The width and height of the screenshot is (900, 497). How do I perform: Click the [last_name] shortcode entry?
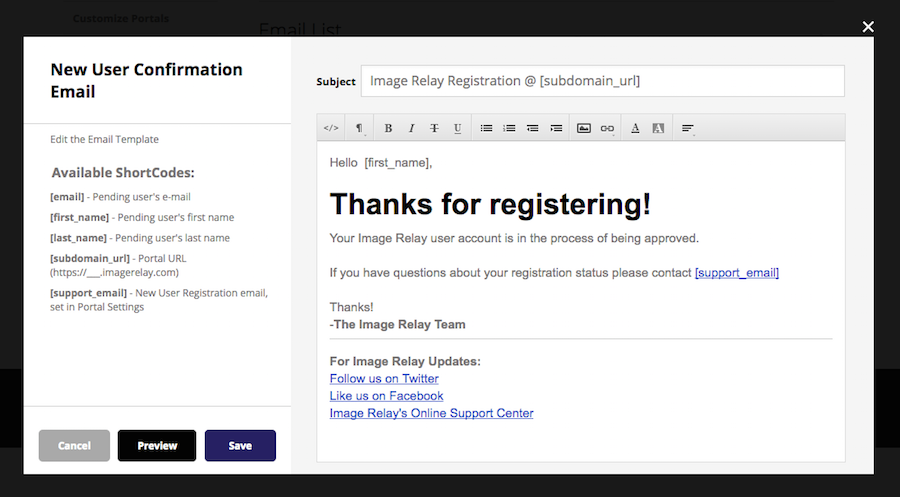pos(139,238)
